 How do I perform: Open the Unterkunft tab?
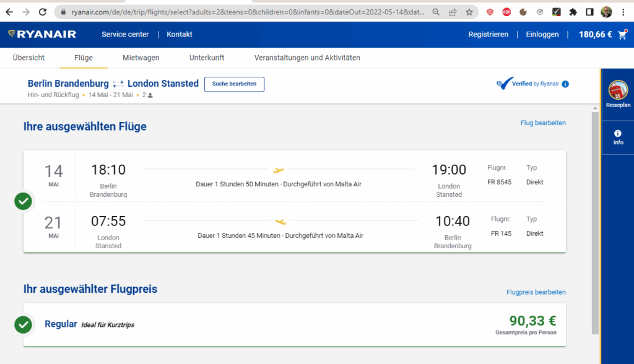(207, 58)
